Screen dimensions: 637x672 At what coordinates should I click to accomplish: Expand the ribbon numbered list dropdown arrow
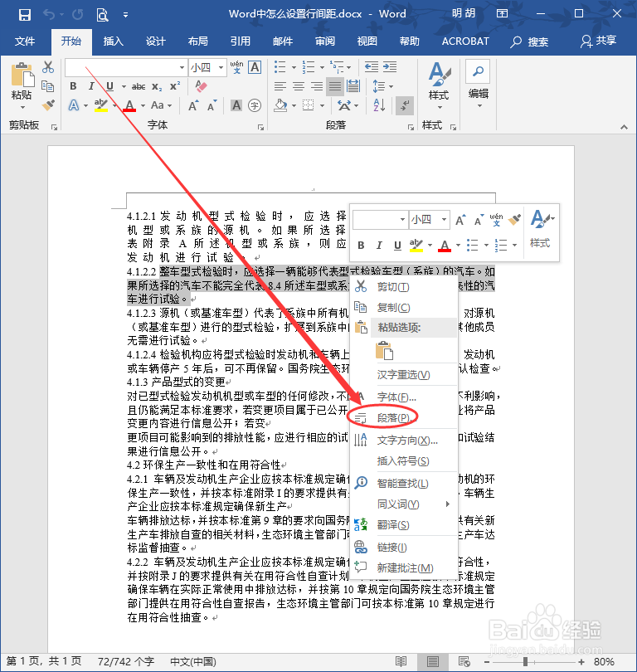[x=322, y=68]
